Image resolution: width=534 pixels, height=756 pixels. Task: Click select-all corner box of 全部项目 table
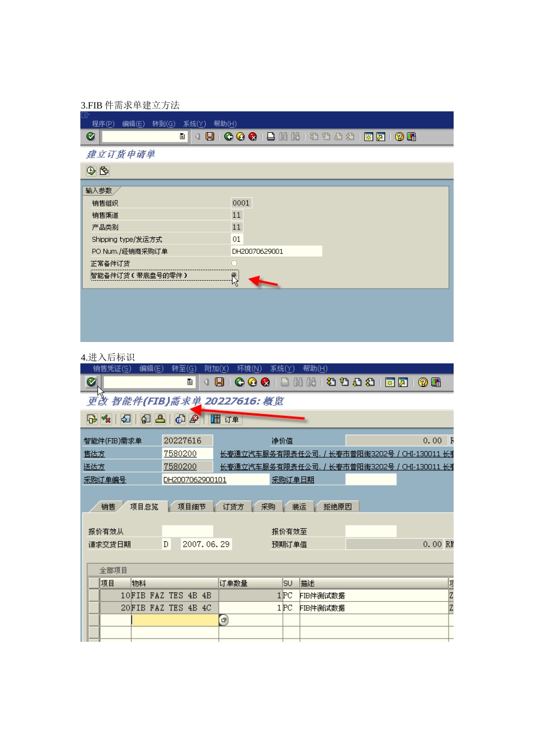point(94,583)
